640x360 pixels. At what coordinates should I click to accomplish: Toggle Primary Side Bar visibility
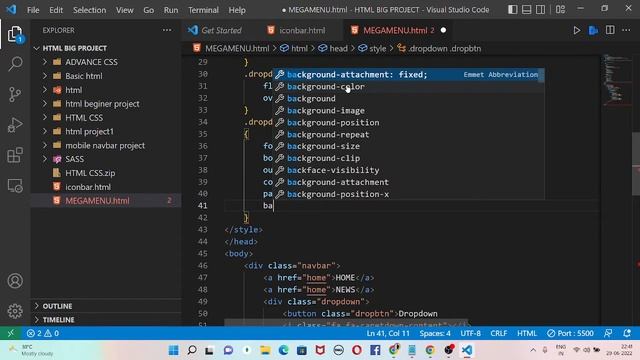(x=513, y=9)
